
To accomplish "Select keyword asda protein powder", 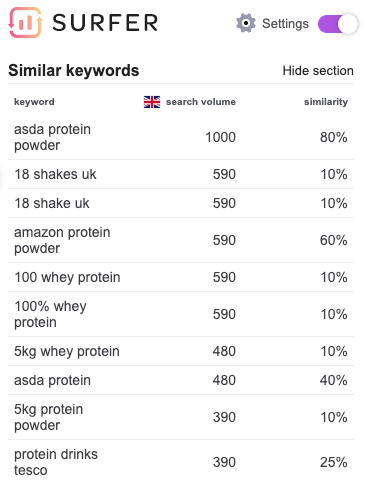I will (x=52, y=137).
